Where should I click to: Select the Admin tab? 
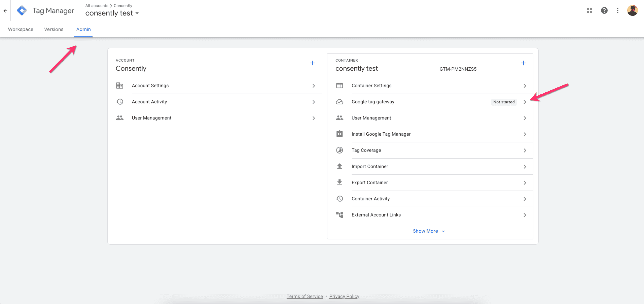point(83,29)
